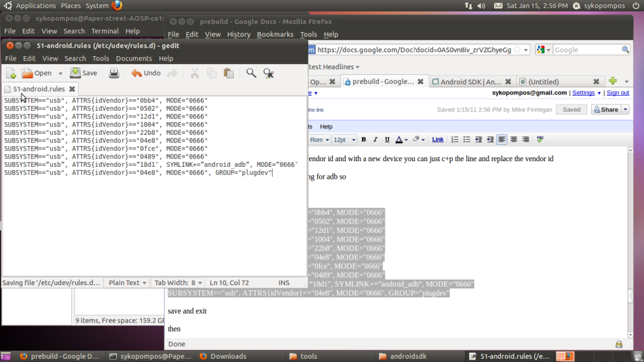
Task: Open gedit's Tools menu
Action: tap(101, 59)
